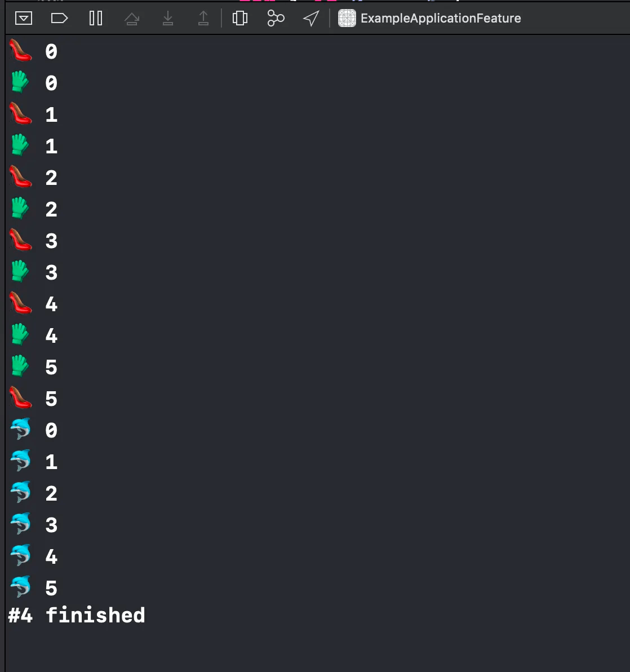Click the '#4 finished' console line

(x=77, y=616)
